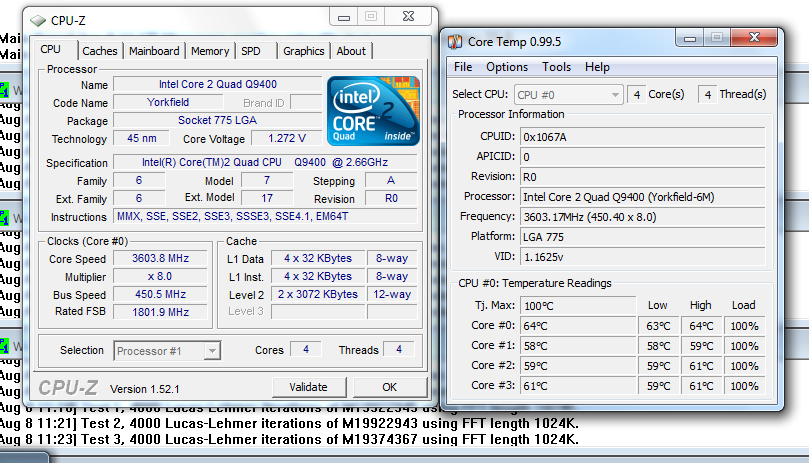Click the Stepping value 'A'

pos(391,180)
